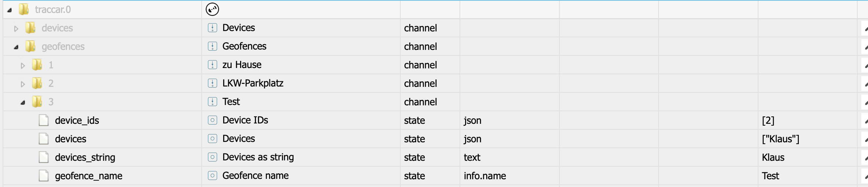This screenshot has width=868, height=187.
Task: Click the traccar.0 folder icon
Action: pyautogui.click(x=24, y=9)
